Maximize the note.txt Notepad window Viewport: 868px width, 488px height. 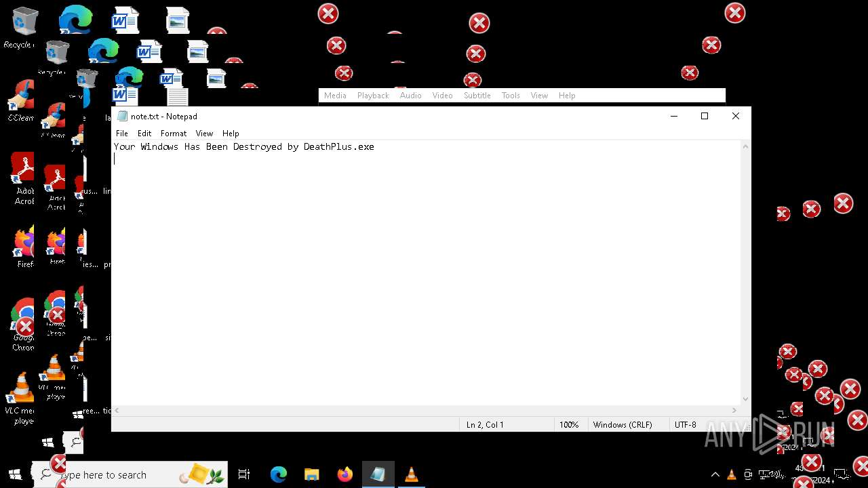pyautogui.click(x=705, y=116)
